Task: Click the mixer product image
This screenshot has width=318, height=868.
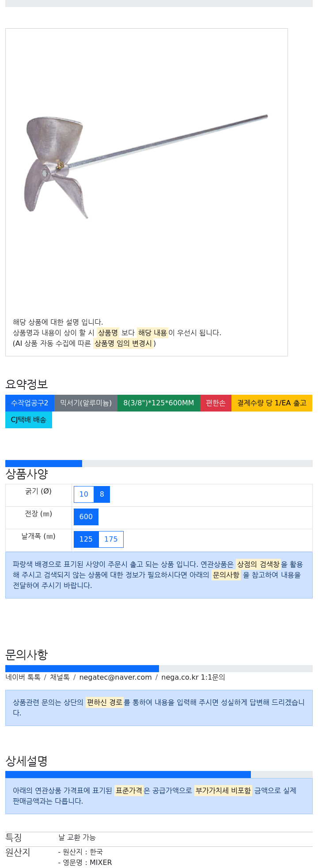Action: (146, 167)
